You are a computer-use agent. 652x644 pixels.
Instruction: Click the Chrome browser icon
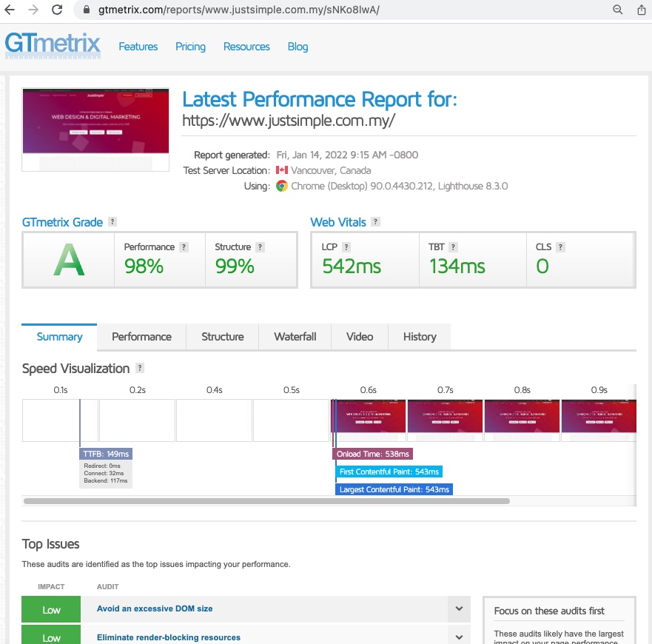point(282,186)
